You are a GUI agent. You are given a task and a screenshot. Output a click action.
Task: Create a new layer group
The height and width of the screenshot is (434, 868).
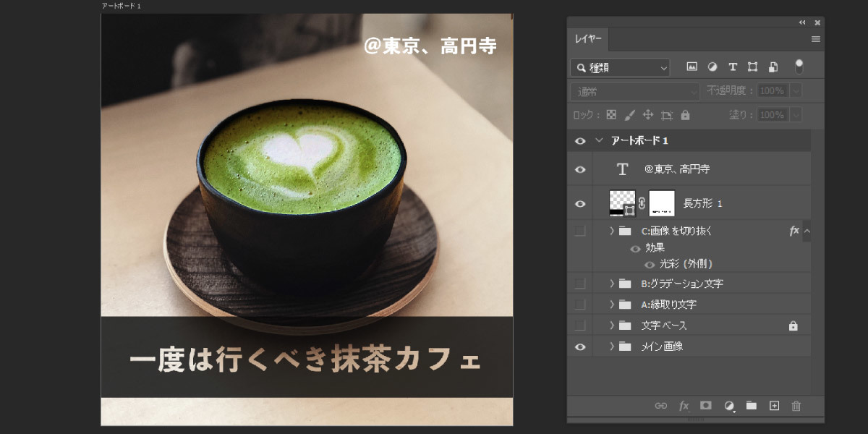click(752, 406)
